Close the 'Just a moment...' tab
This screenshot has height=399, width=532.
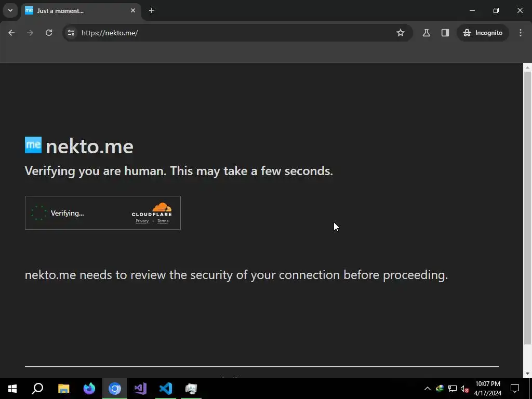pyautogui.click(x=133, y=10)
